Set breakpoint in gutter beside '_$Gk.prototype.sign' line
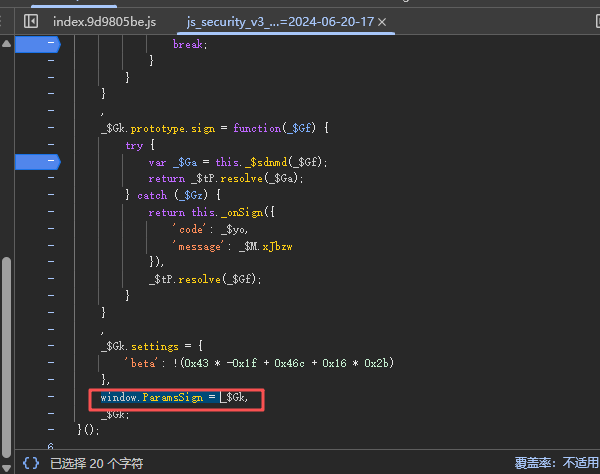 (x=51, y=127)
